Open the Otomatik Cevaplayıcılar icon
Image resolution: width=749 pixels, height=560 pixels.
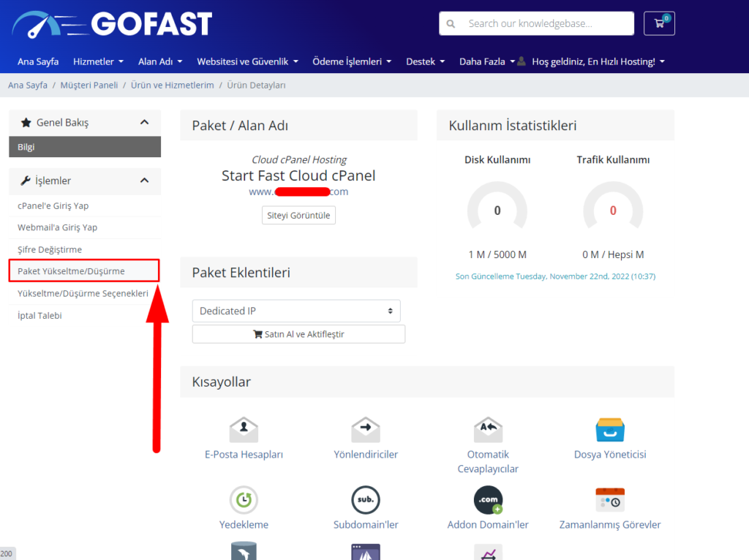click(488, 429)
